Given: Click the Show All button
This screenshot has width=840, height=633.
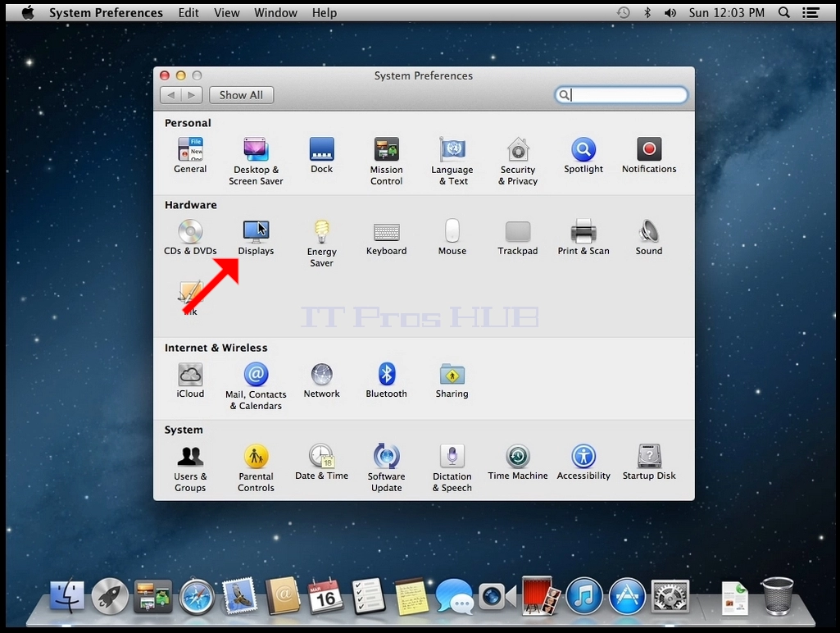Looking at the screenshot, I should pyautogui.click(x=241, y=95).
